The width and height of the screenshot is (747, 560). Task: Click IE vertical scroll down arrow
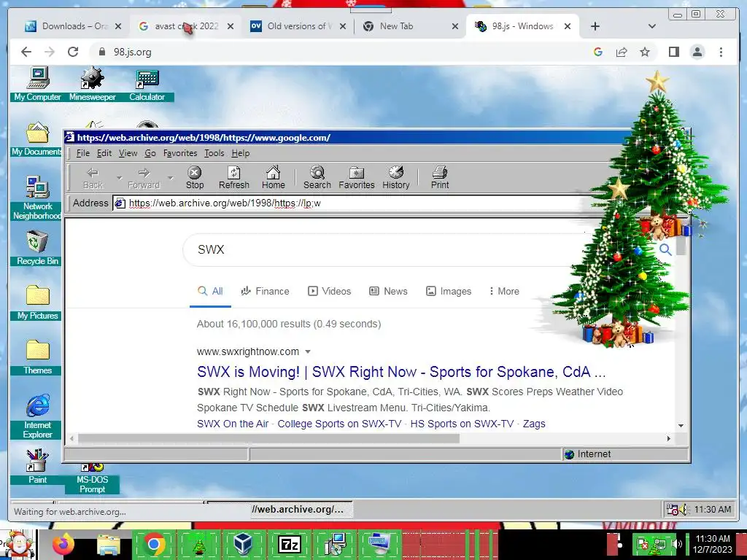[681, 426]
